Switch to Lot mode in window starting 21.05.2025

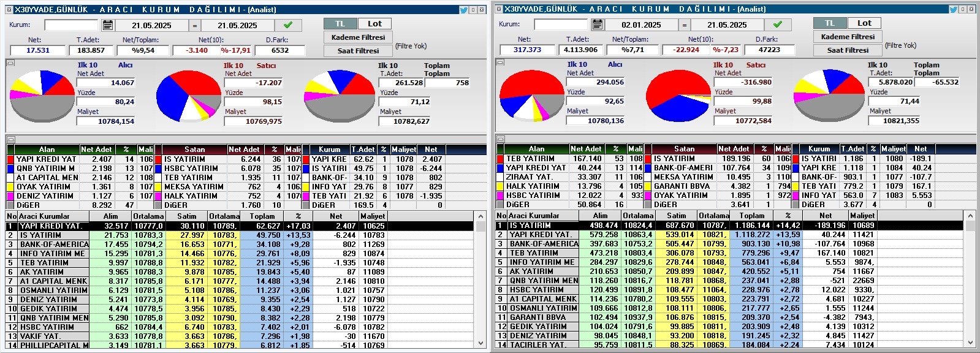374,24
